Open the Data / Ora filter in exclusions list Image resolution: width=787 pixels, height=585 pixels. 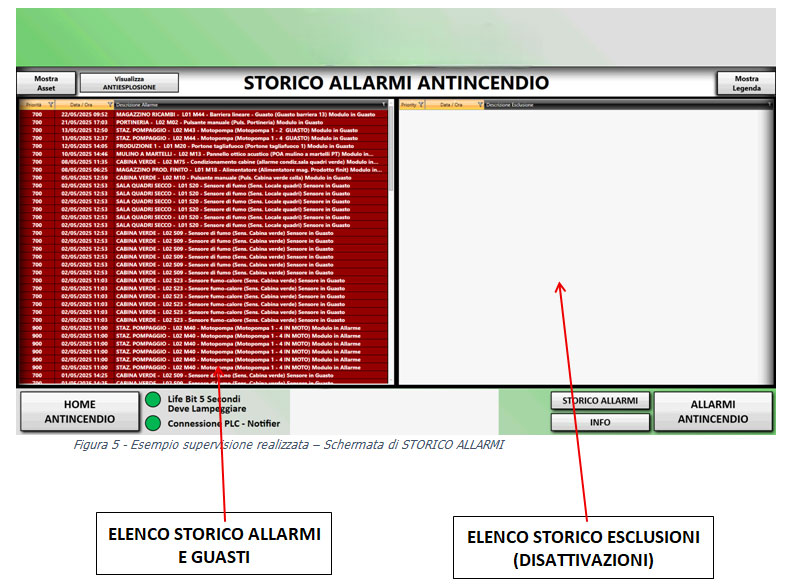point(480,105)
